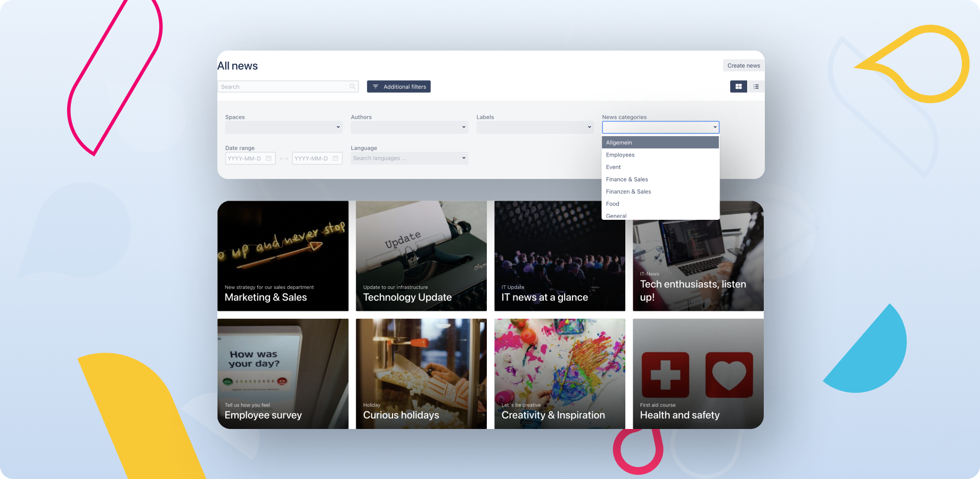Click the Date range label
980x479 pixels.
(x=240, y=148)
